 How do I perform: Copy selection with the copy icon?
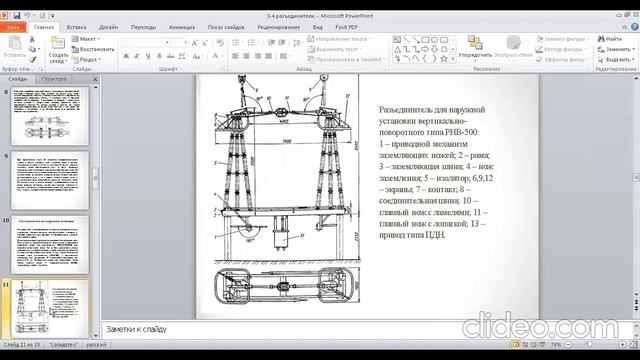tap(32, 49)
